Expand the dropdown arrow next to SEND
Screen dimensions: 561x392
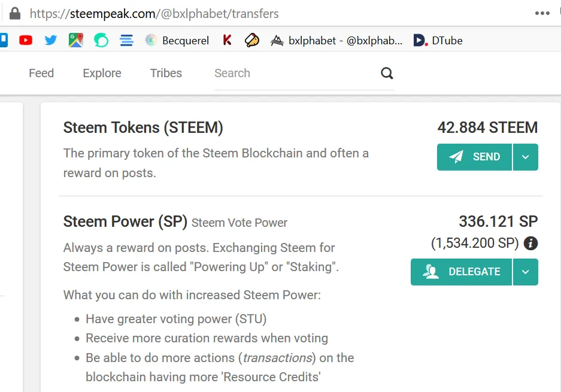click(525, 157)
